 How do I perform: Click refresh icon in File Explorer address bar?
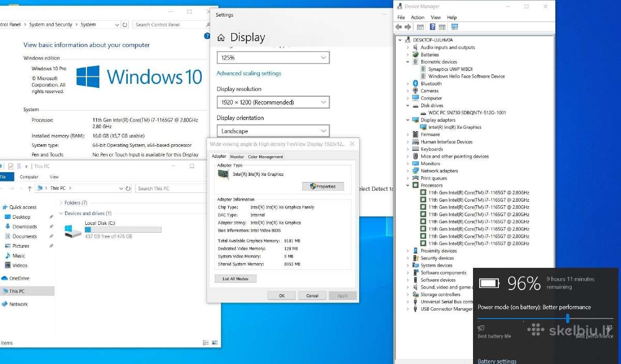pos(129,188)
